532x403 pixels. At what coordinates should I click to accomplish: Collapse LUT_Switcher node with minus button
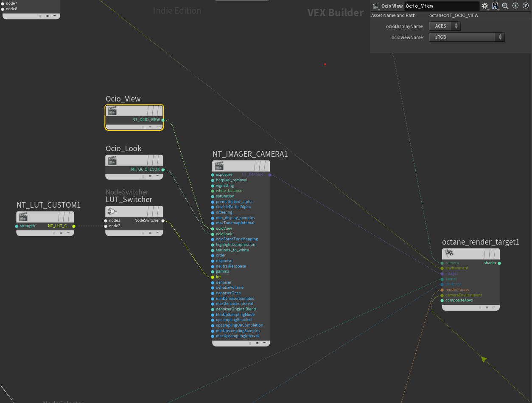click(x=157, y=232)
